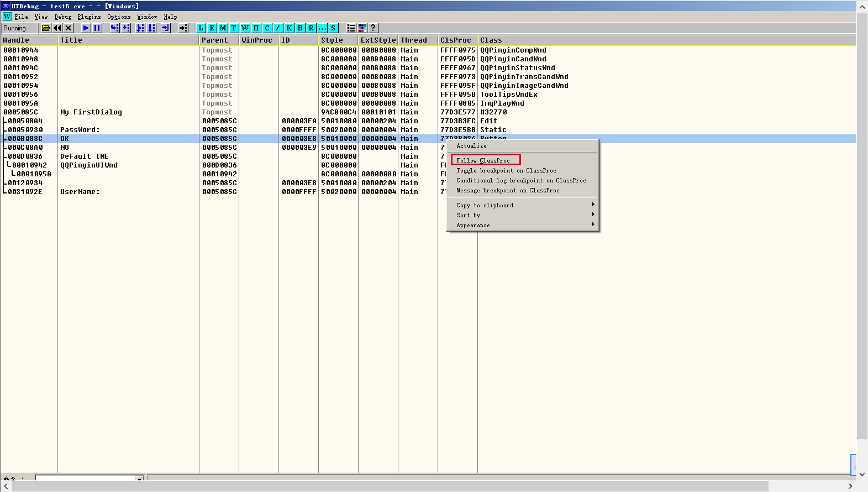Click the Trace into toolbar icon
Image resolution: width=868 pixels, height=492 pixels.
tap(140, 28)
